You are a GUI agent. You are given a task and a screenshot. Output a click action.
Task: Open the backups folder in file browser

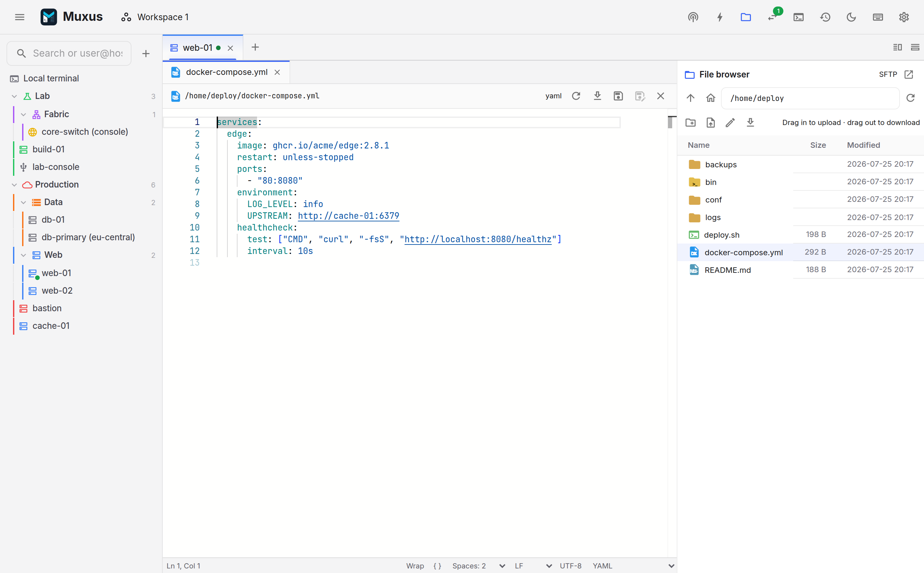[801, 164]
